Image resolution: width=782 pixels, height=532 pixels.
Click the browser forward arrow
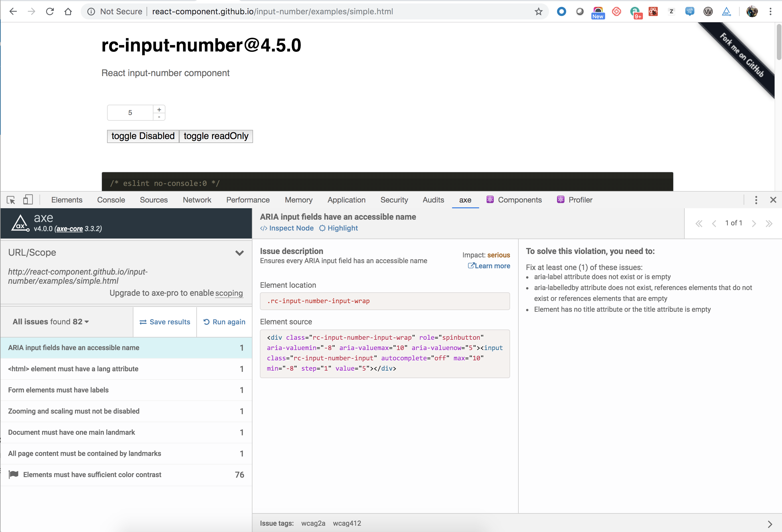pos(32,11)
